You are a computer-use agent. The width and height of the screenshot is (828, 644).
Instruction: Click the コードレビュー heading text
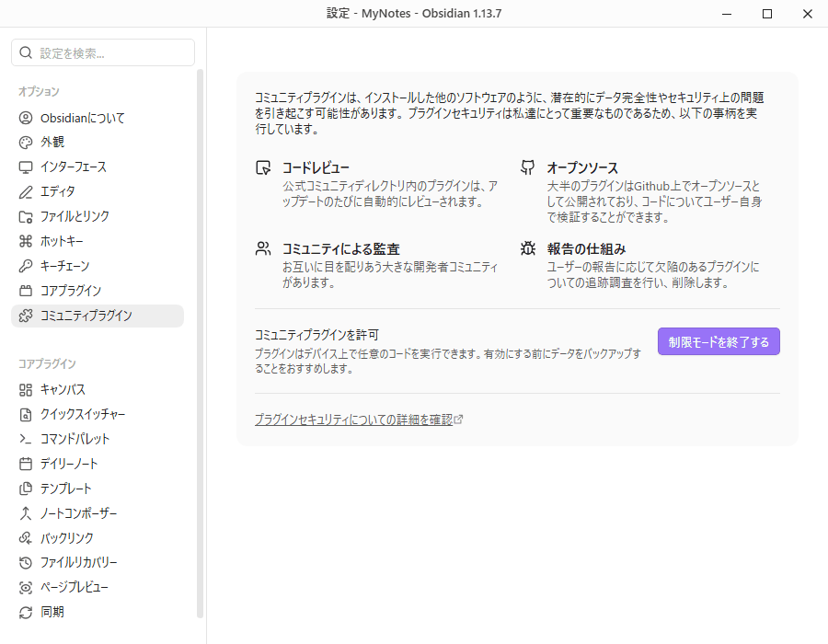[316, 167]
